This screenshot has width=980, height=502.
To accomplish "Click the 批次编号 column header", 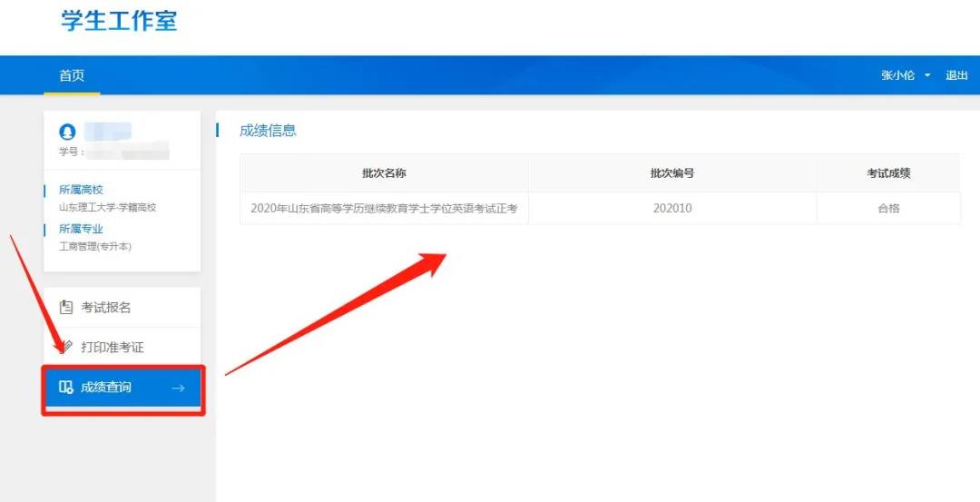I will click(672, 172).
